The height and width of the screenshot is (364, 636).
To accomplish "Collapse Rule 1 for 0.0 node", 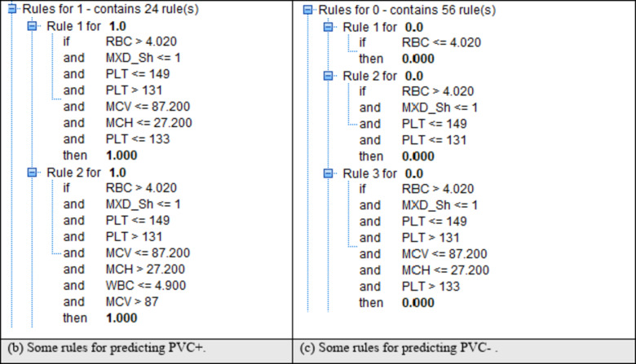I will [x=327, y=27].
